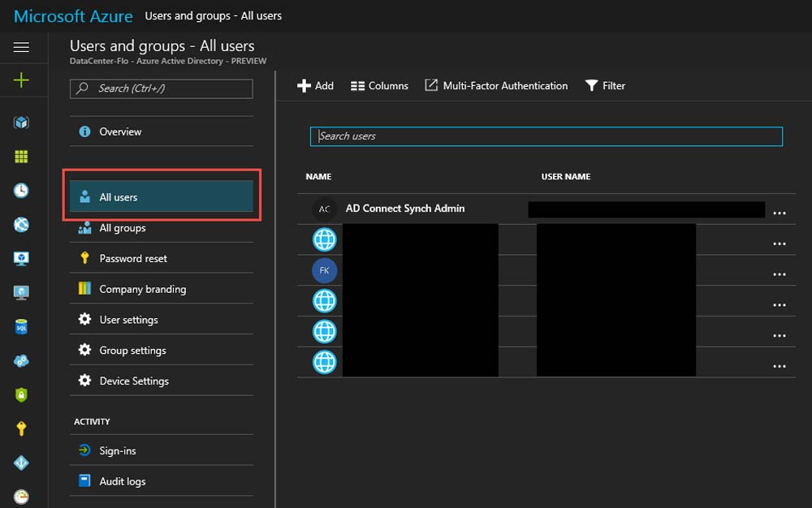Open the cube Resource groups icon
The height and width of the screenshot is (508, 812).
click(x=22, y=123)
